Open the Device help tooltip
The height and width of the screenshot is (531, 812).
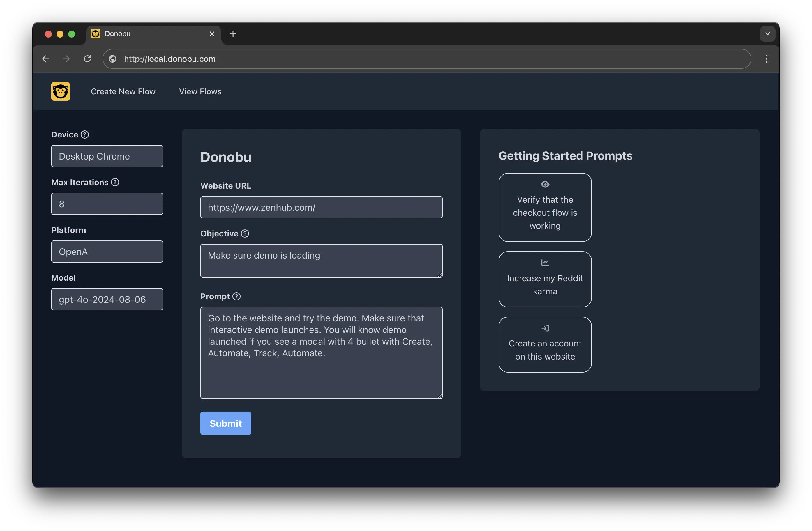click(85, 134)
